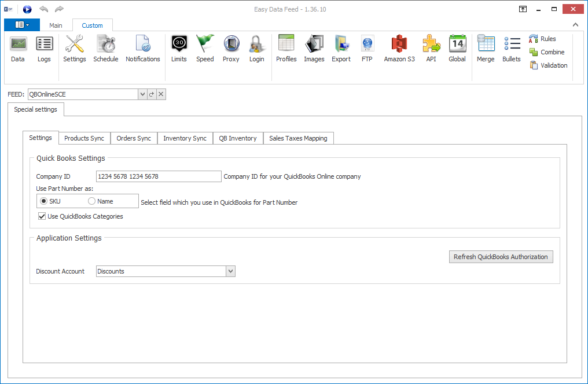Open the Logs icon
Screen dimensions: 588x384
point(44,49)
